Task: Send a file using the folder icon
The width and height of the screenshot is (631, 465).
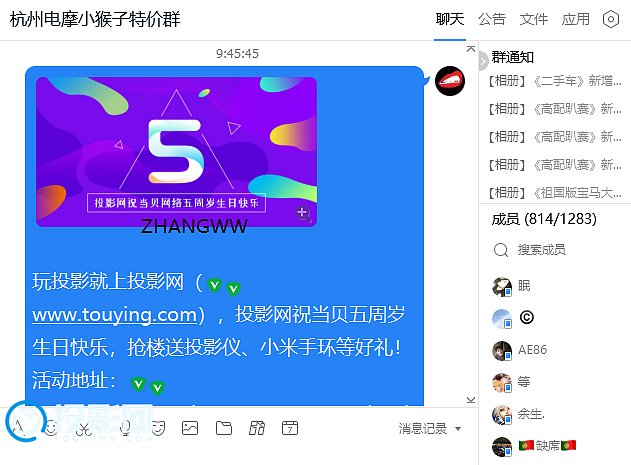Action: [224, 428]
